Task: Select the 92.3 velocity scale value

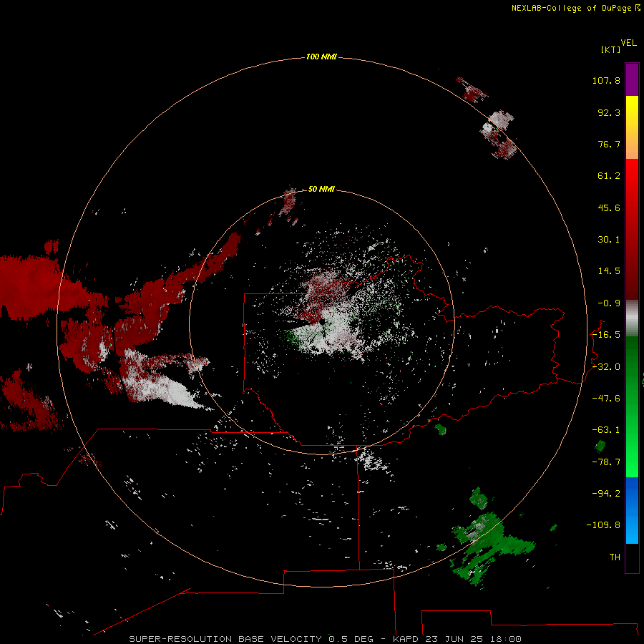Action: pyautogui.click(x=609, y=112)
